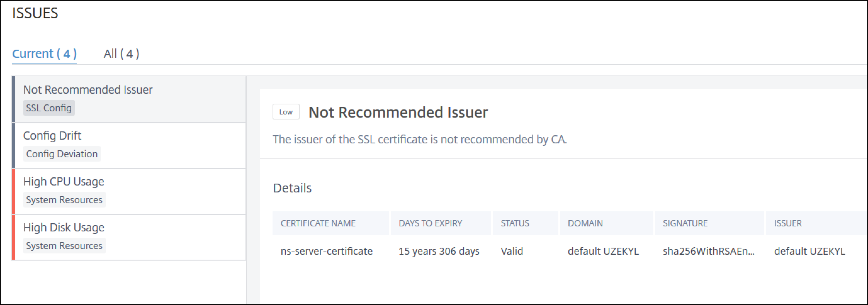
Task: Click the ns-server-certificate row entry
Action: [326, 251]
